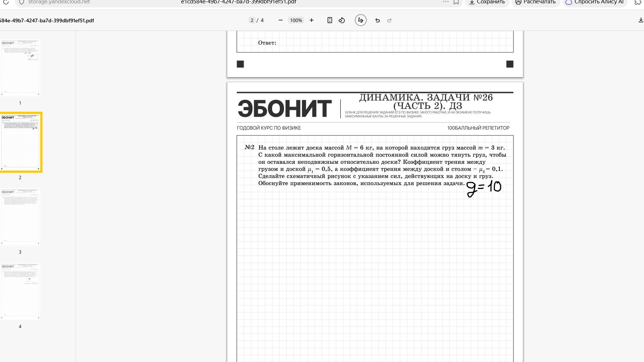Open the 100% zoom level field

[296, 20]
